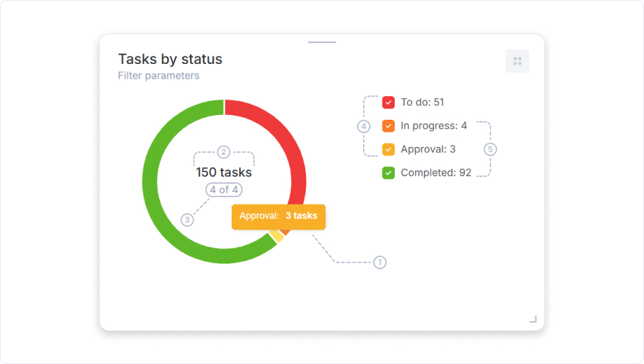The image size is (644, 364).
Task: Click the drag handle at widget top
Action: pyautogui.click(x=322, y=42)
